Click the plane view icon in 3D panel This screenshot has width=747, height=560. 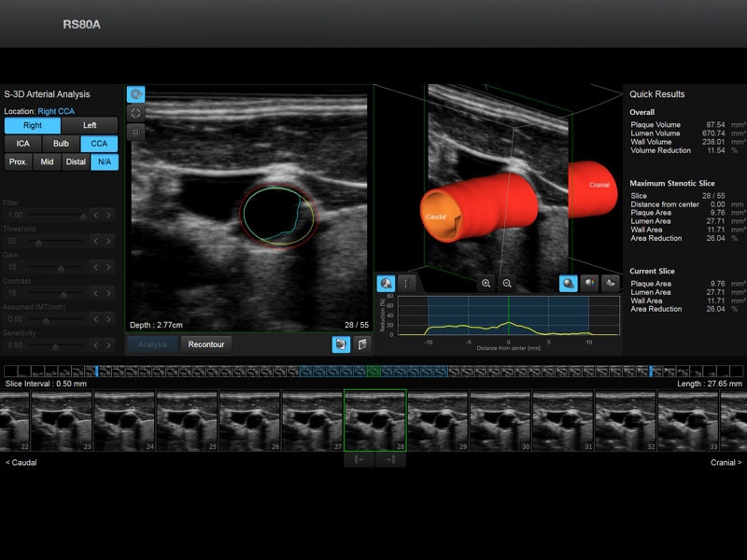pyautogui.click(x=610, y=283)
